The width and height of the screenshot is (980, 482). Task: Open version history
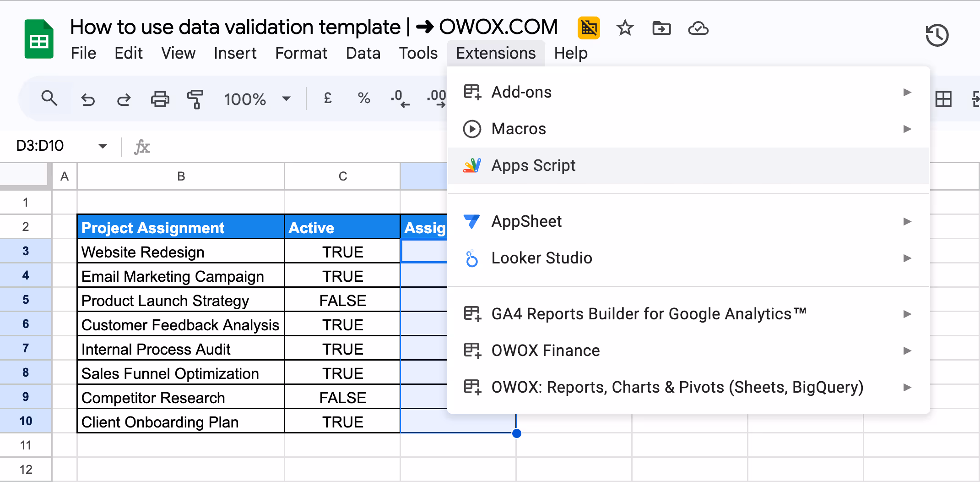(x=937, y=34)
